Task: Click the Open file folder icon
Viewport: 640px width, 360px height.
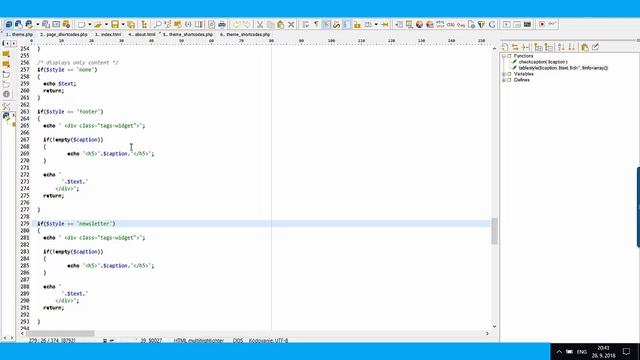Action: (98, 24)
